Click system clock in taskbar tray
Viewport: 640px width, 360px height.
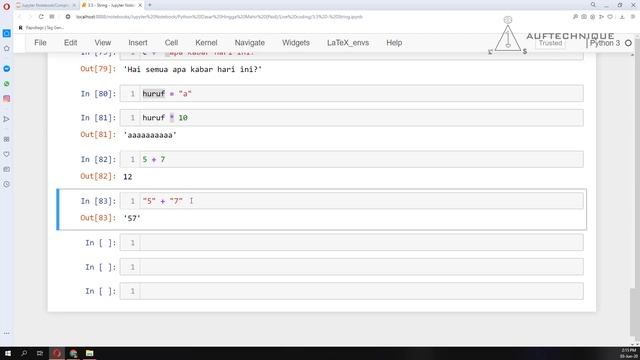point(629,353)
